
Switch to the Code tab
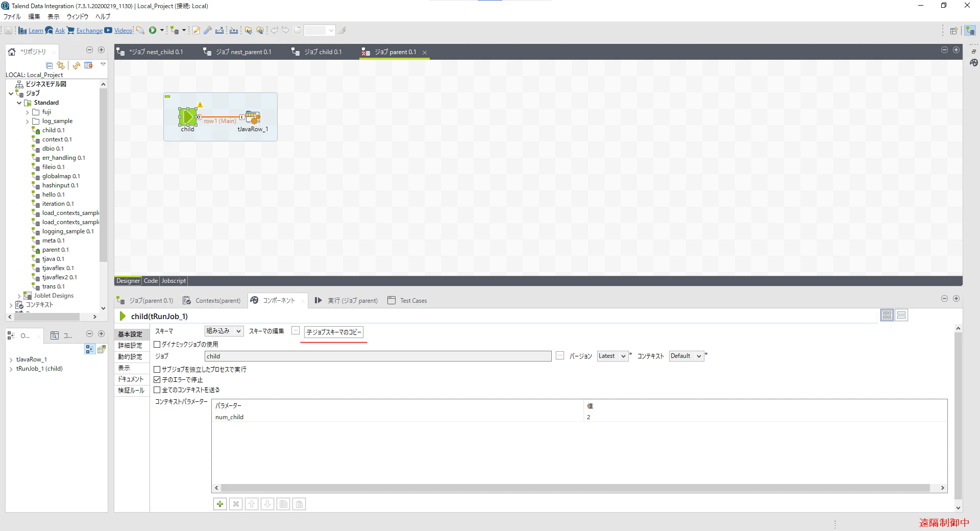pos(151,281)
